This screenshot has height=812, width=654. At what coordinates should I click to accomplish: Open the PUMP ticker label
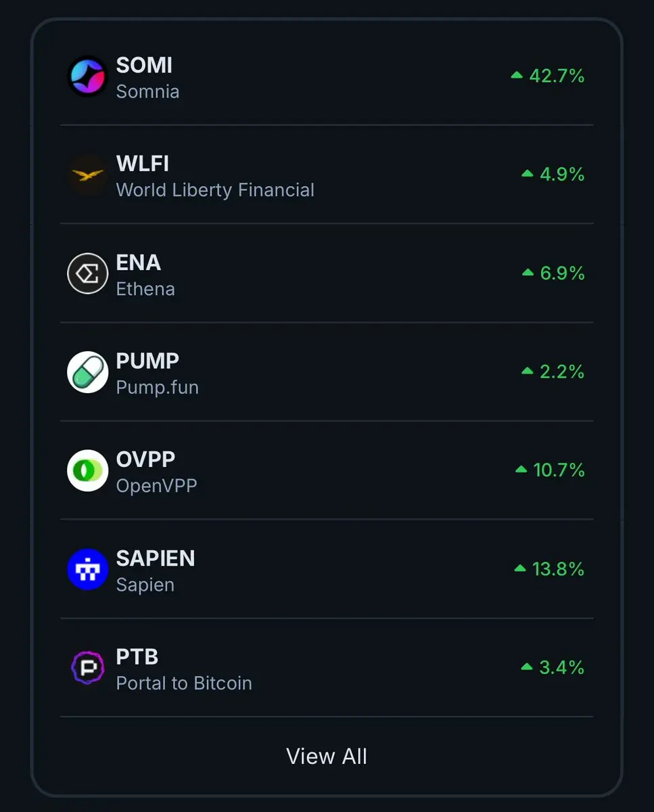[x=147, y=361]
